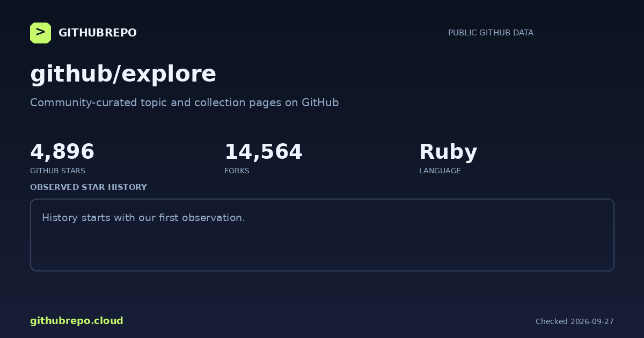Click the Ruby language value

[x=448, y=152]
